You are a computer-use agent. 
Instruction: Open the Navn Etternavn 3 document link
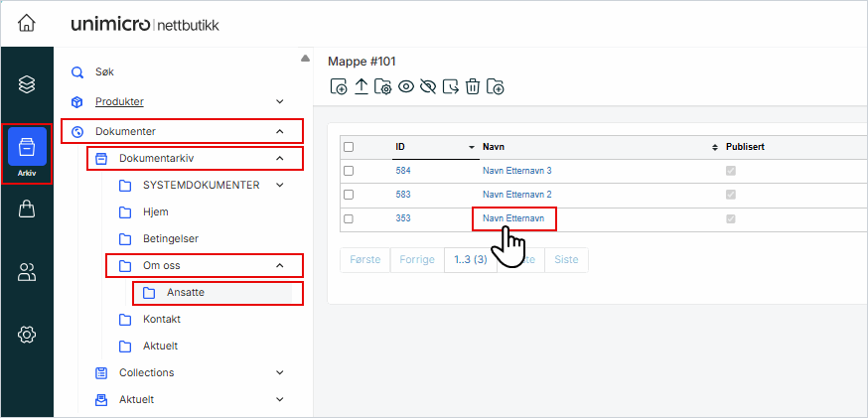click(516, 171)
